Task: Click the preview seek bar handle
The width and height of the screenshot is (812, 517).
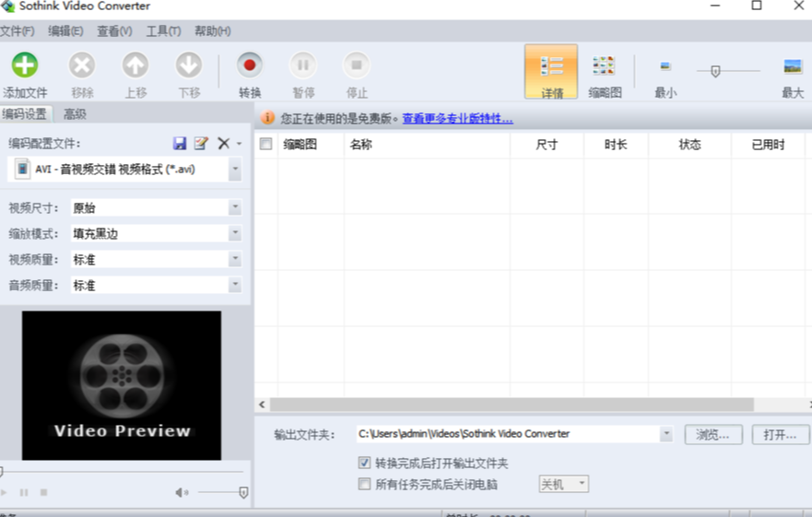Action: [2, 472]
